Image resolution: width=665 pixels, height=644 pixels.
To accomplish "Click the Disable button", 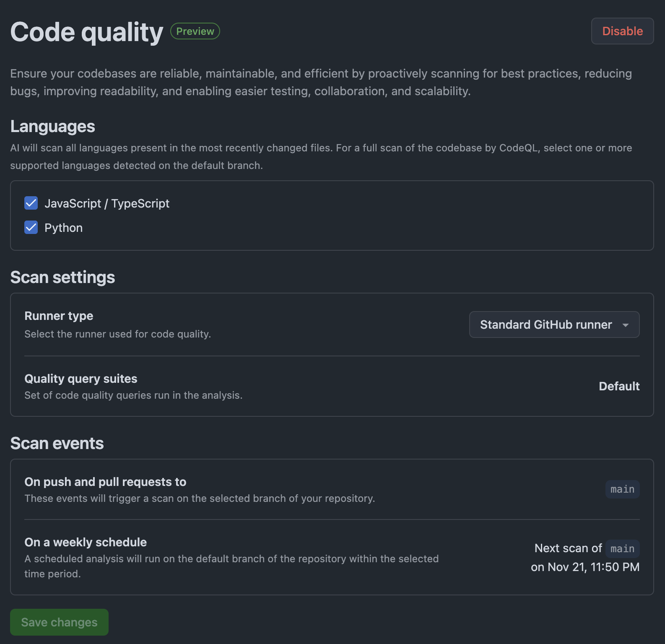I will 622,31.
